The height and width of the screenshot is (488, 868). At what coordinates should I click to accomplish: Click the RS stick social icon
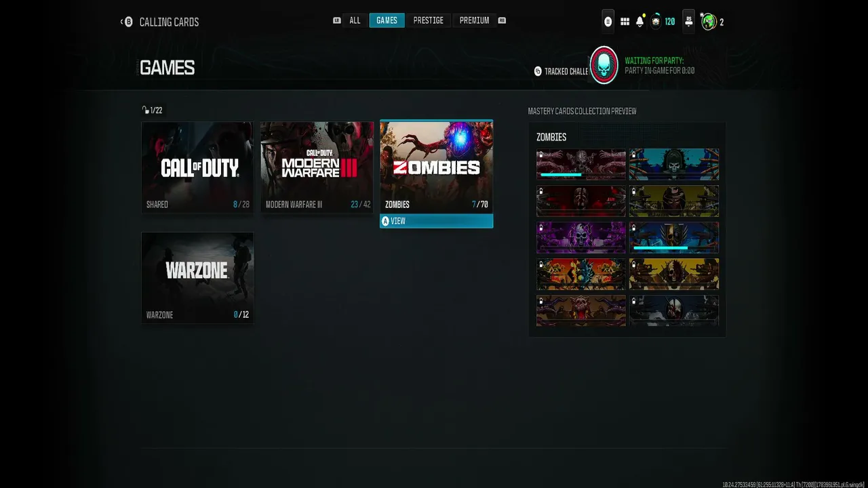point(689,21)
